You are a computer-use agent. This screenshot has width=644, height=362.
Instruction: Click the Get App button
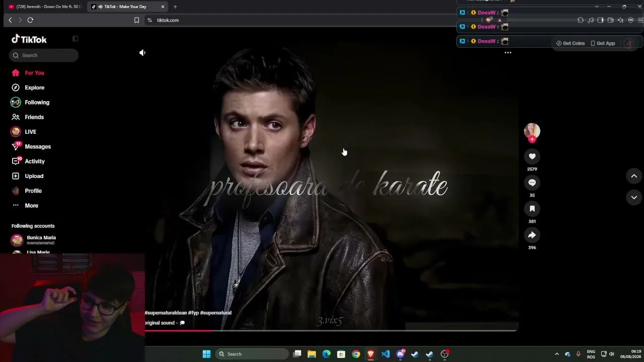(603, 43)
